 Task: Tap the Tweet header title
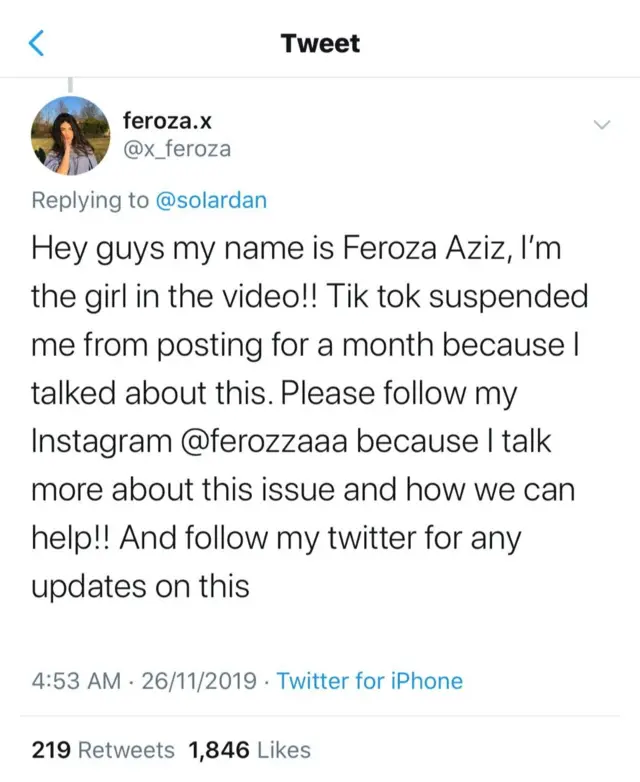320,44
